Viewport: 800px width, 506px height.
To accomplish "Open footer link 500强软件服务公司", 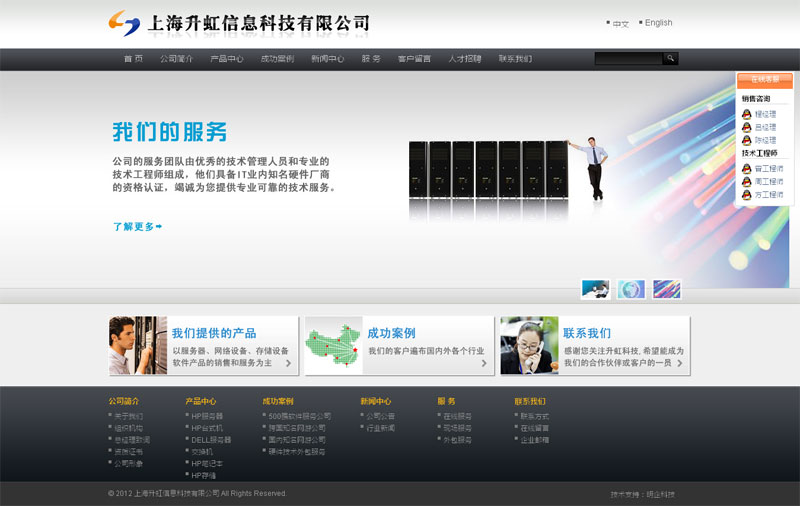I will (300, 417).
